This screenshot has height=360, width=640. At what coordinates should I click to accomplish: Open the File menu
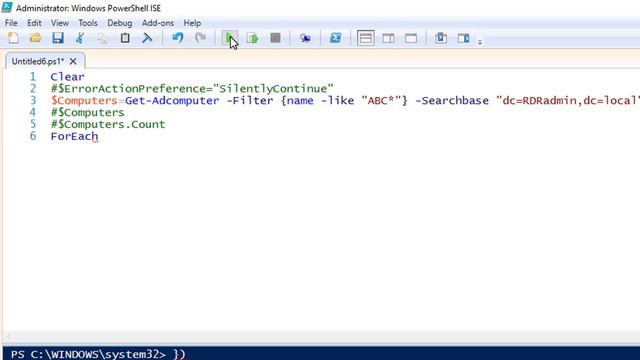tap(11, 23)
